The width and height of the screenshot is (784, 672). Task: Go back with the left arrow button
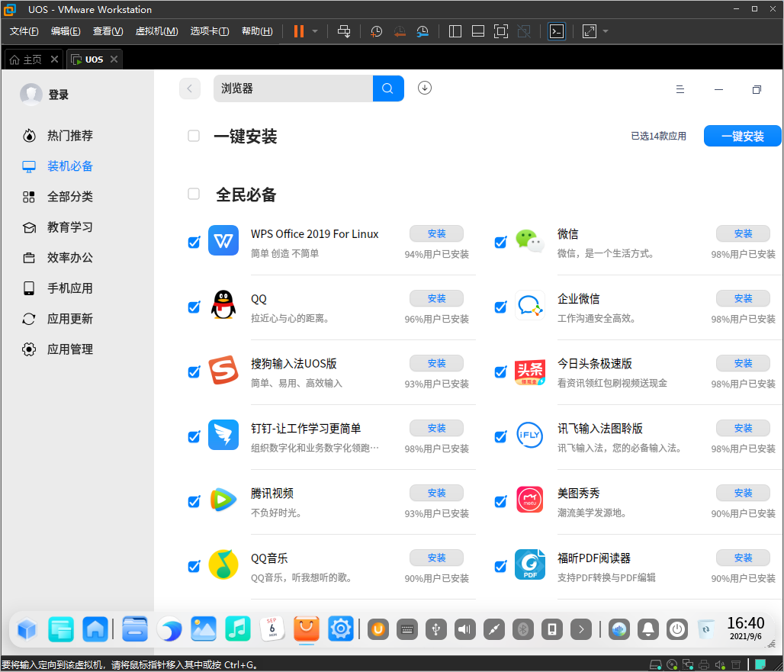click(190, 88)
